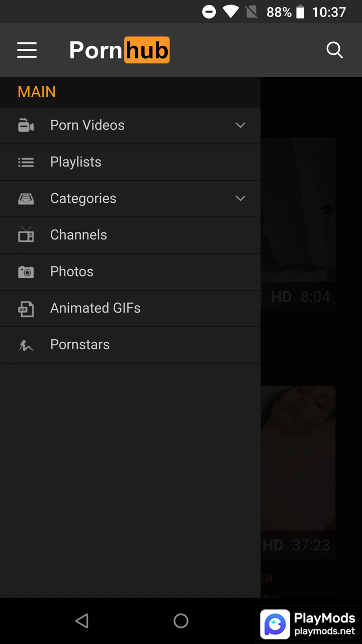Close the hamburger navigation menu

[27, 50]
